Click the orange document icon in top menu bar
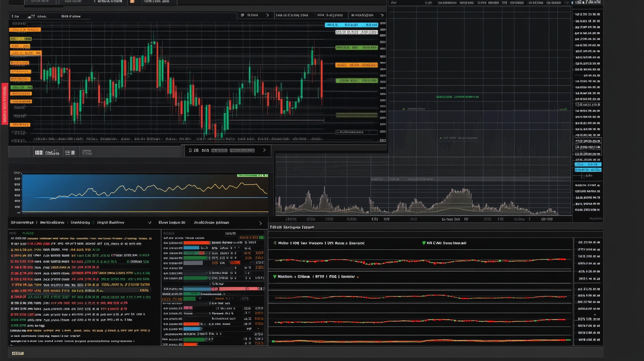 click(132, 3)
